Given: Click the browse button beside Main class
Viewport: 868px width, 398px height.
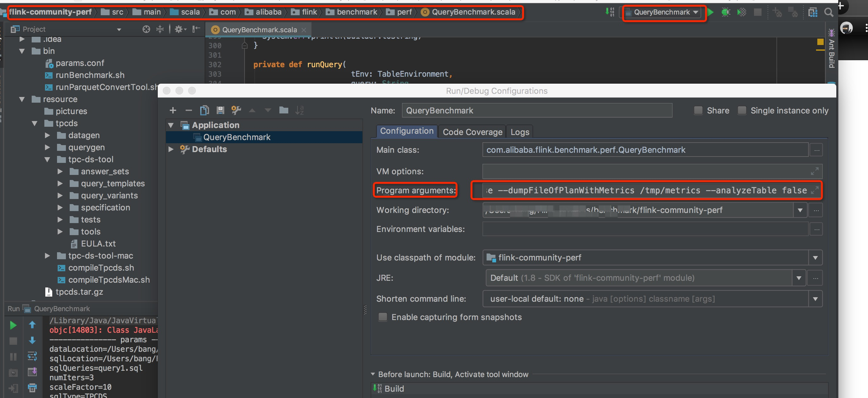Looking at the screenshot, I should (x=816, y=150).
